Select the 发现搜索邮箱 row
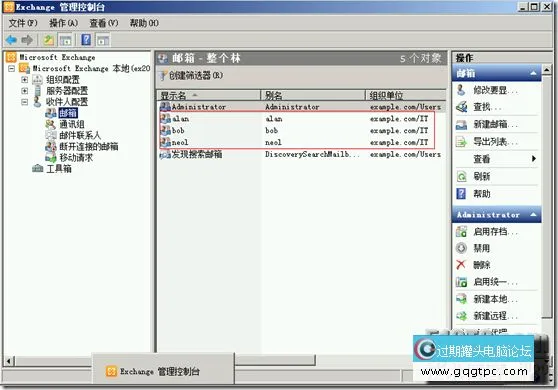This screenshot has width=558, height=390. 301,154
